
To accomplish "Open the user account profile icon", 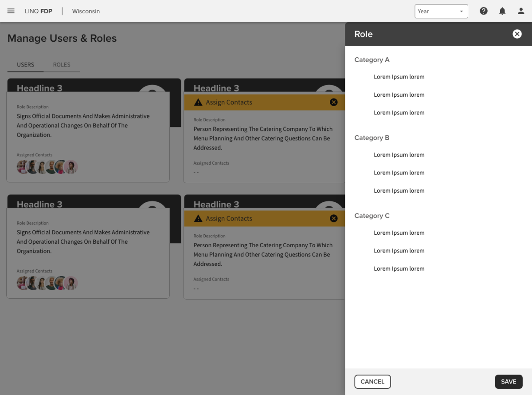I will pos(521,11).
